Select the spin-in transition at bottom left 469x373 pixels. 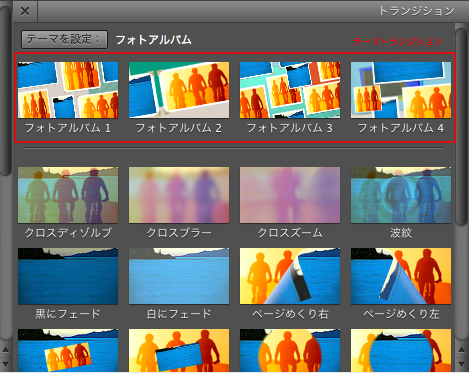(68, 350)
